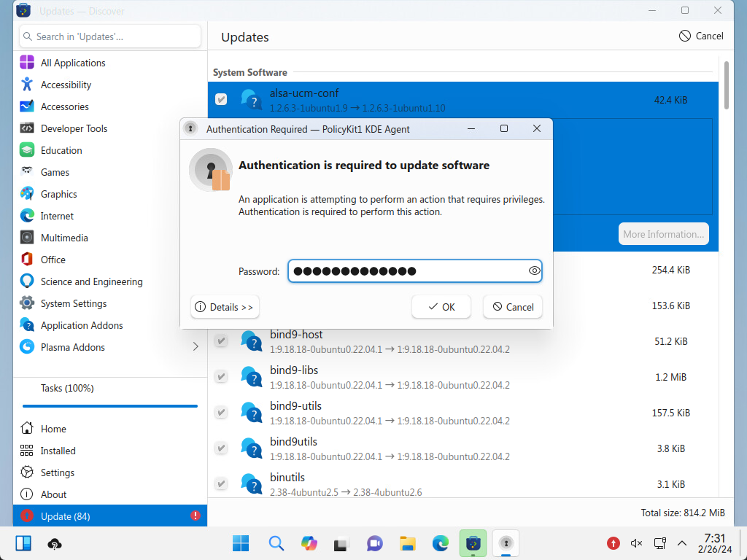
Task: Open the Games category icon
Action: (27, 172)
